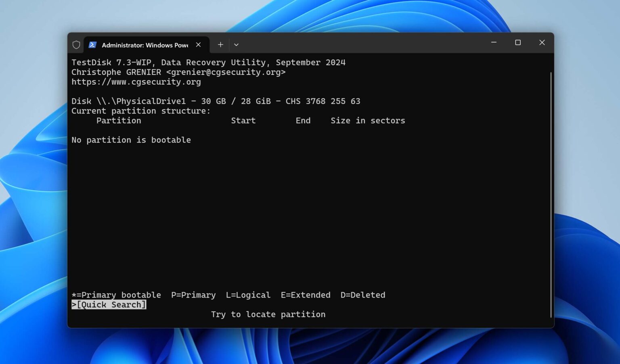This screenshot has width=620, height=364.
Task: Close the Administrator PowerShell tab
Action: pos(198,45)
